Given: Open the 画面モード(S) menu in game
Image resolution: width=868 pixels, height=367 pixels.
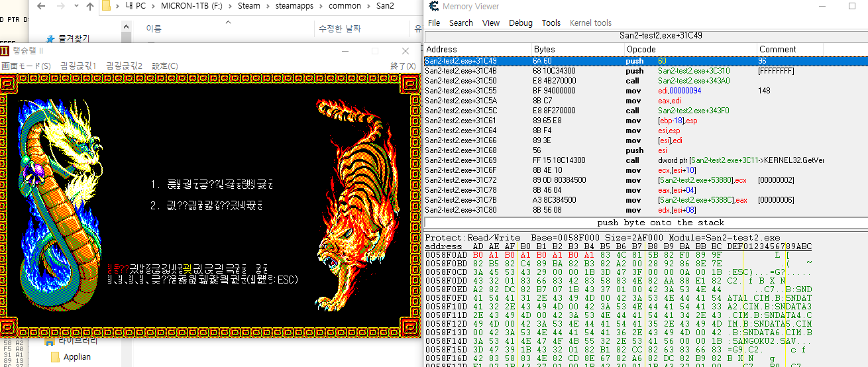Looking at the screenshot, I should [x=27, y=66].
